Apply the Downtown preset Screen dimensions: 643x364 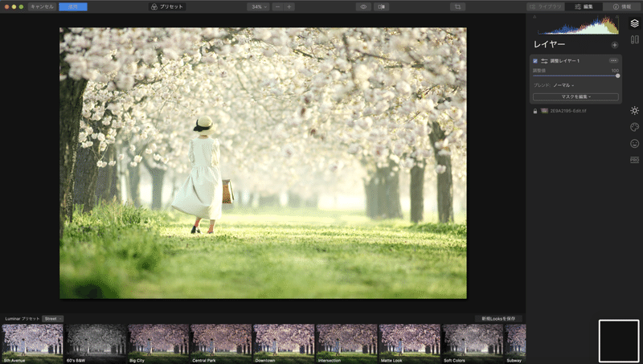click(x=284, y=343)
